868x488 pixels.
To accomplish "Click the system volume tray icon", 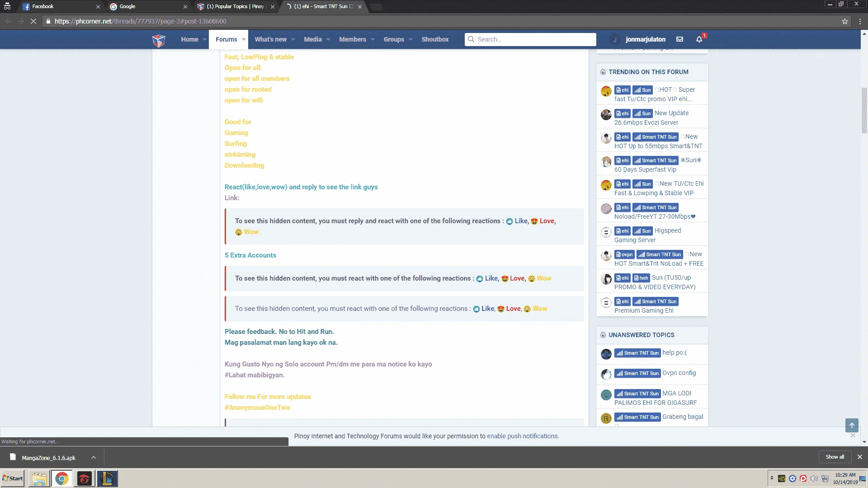I will click(x=814, y=479).
